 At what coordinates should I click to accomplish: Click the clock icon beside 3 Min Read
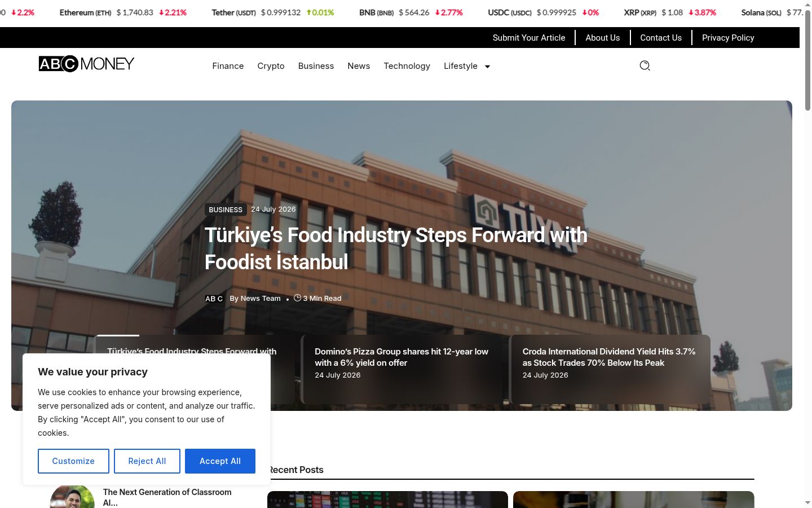click(x=297, y=298)
